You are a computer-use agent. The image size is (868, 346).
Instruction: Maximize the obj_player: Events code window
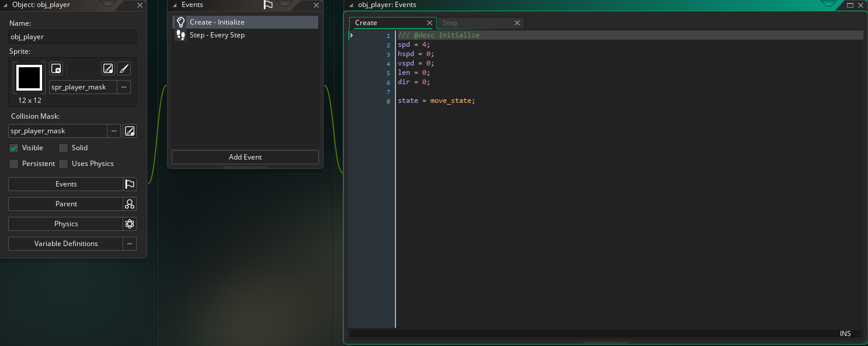pyautogui.click(x=850, y=5)
